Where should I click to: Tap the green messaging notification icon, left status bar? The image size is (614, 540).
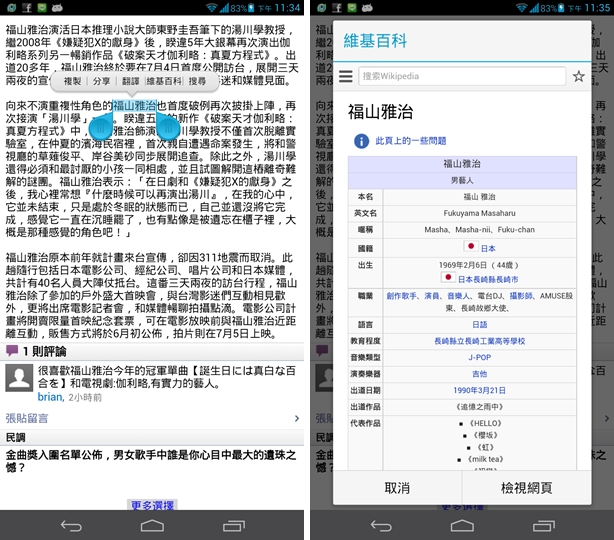tap(42, 7)
